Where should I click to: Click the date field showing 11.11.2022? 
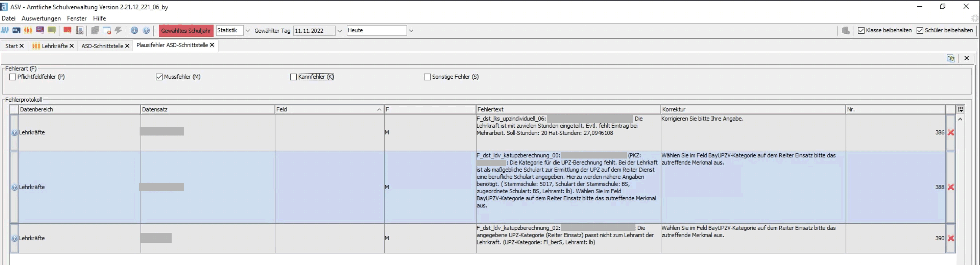314,31
